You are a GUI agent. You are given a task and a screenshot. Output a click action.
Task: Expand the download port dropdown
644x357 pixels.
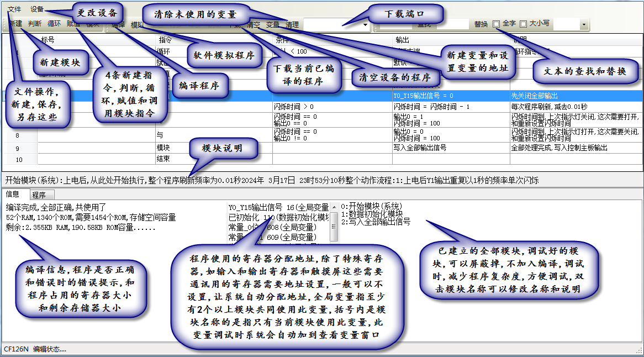coord(366,25)
